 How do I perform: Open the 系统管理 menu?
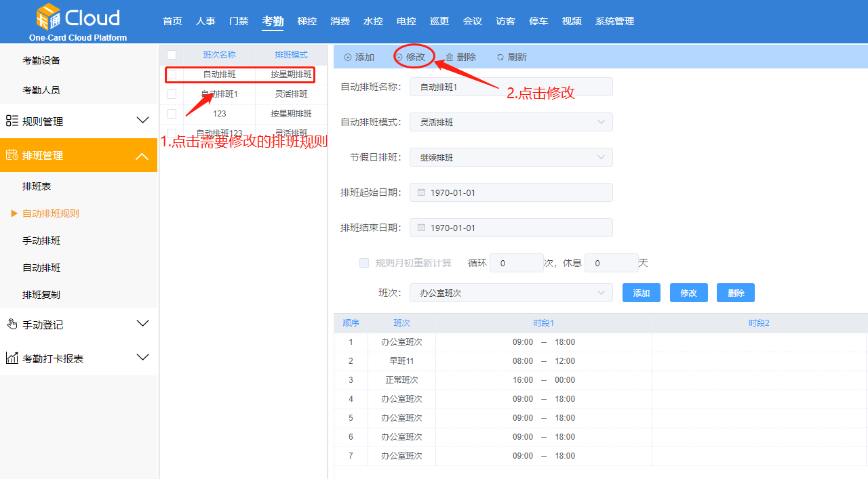(x=614, y=21)
